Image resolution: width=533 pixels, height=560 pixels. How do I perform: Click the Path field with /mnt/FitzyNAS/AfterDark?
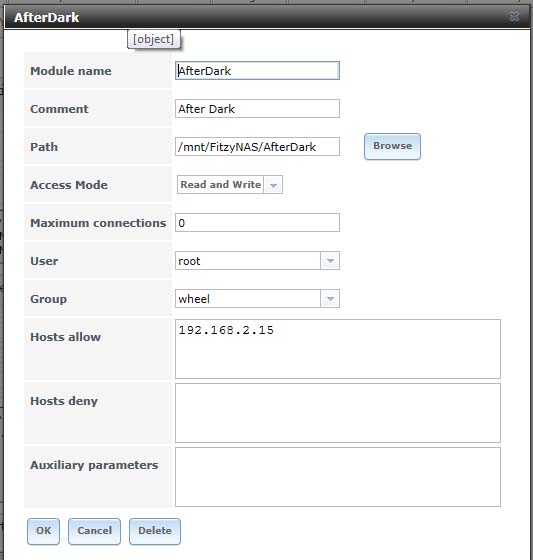(x=257, y=146)
